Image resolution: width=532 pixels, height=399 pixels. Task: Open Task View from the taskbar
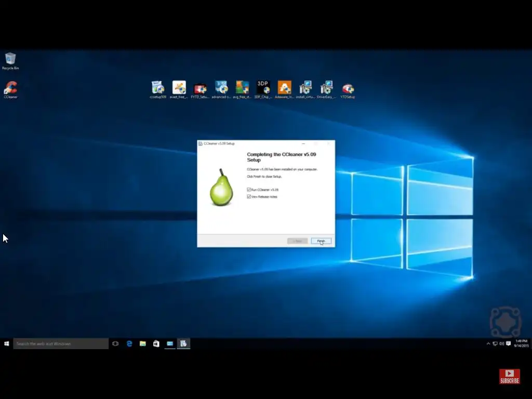point(115,344)
